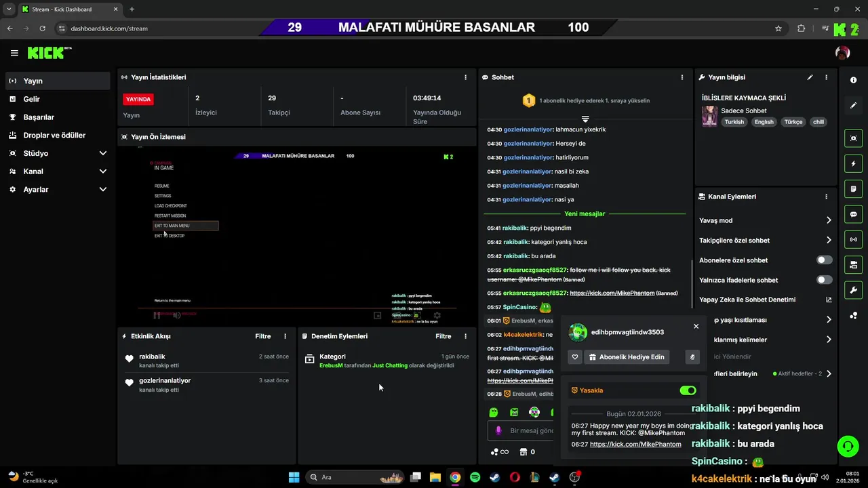Collapse the pinned gift leaderboard arrow
Image resolution: width=868 pixels, height=488 pixels.
pyautogui.click(x=585, y=119)
